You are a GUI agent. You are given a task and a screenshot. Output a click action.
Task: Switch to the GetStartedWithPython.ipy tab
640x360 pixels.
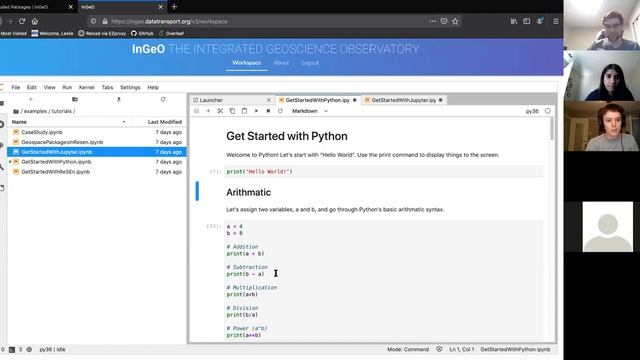click(x=318, y=100)
